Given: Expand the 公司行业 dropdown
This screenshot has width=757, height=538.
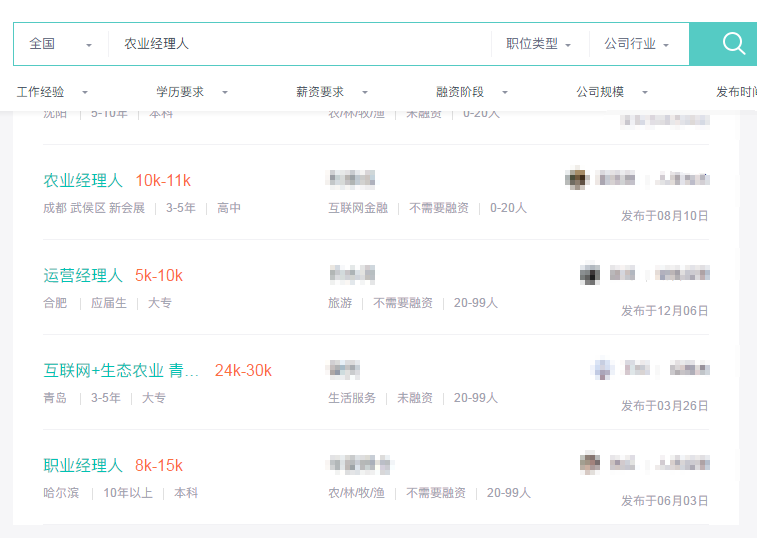Looking at the screenshot, I should tap(636, 44).
